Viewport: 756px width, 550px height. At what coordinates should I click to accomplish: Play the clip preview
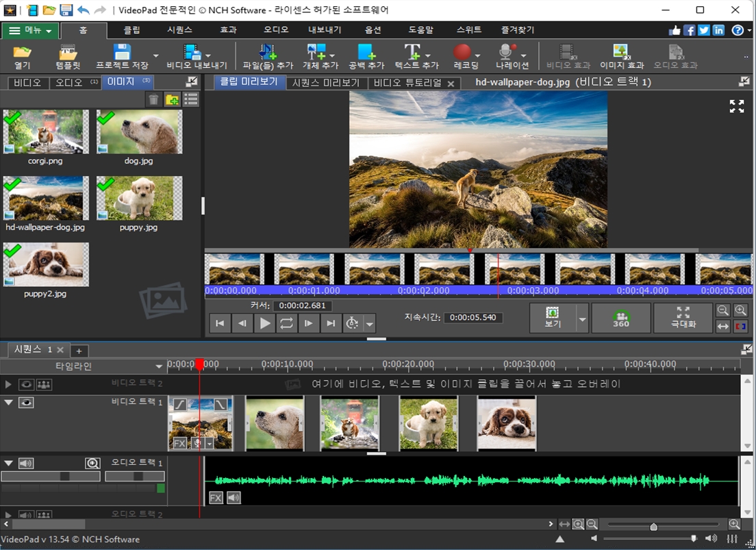pos(264,323)
